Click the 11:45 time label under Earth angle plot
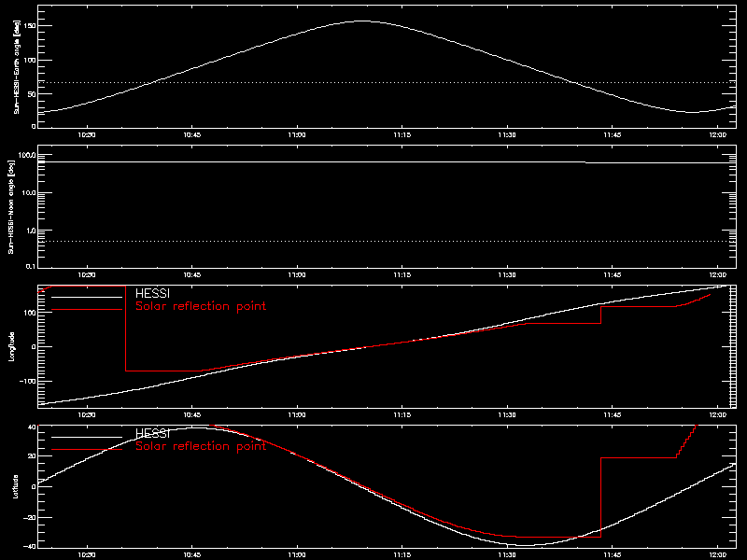This screenshot has width=747, height=560. (613, 135)
